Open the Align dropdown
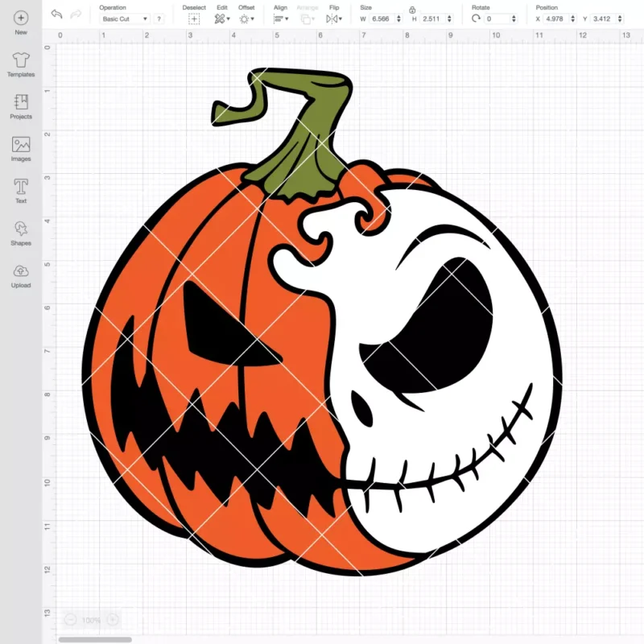The width and height of the screenshot is (644, 644). [x=280, y=19]
